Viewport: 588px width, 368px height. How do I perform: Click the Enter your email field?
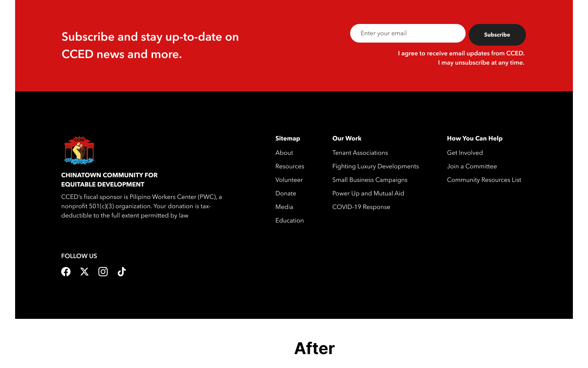click(408, 33)
